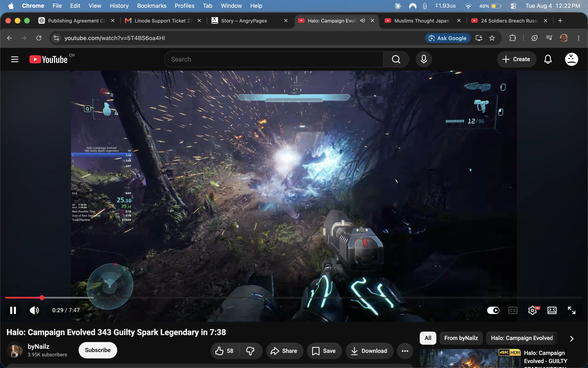Open the Profiles menu
This screenshot has height=368, width=588.
184,6
